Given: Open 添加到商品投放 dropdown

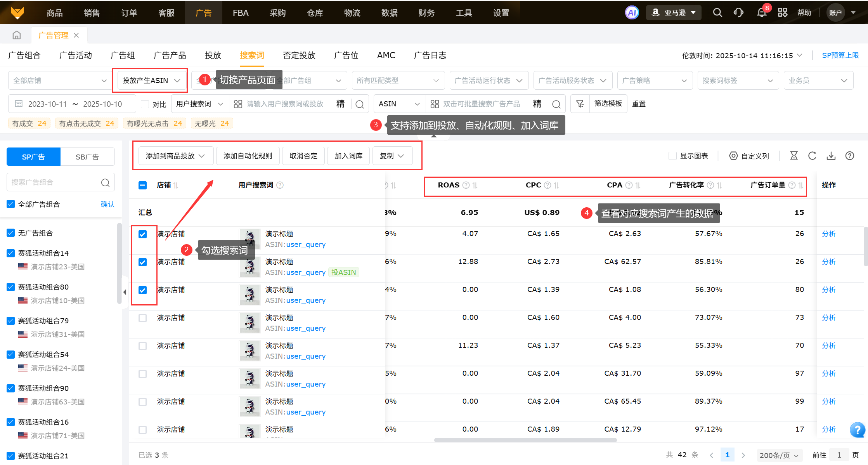Looking at the screenshot, I should (175, 156).
